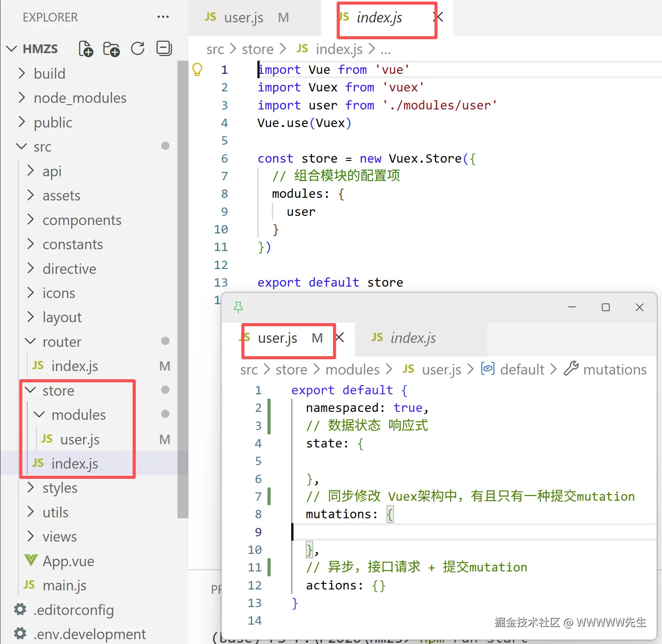
Task: Open .env.development file
Action: (x=90, y=634)
